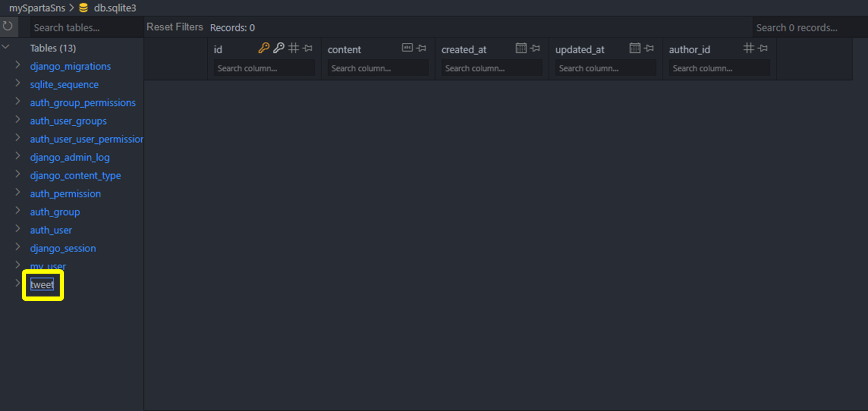Open the django_migrations table
The width and height of the screenshot is (868, 411).
point(70,66)
